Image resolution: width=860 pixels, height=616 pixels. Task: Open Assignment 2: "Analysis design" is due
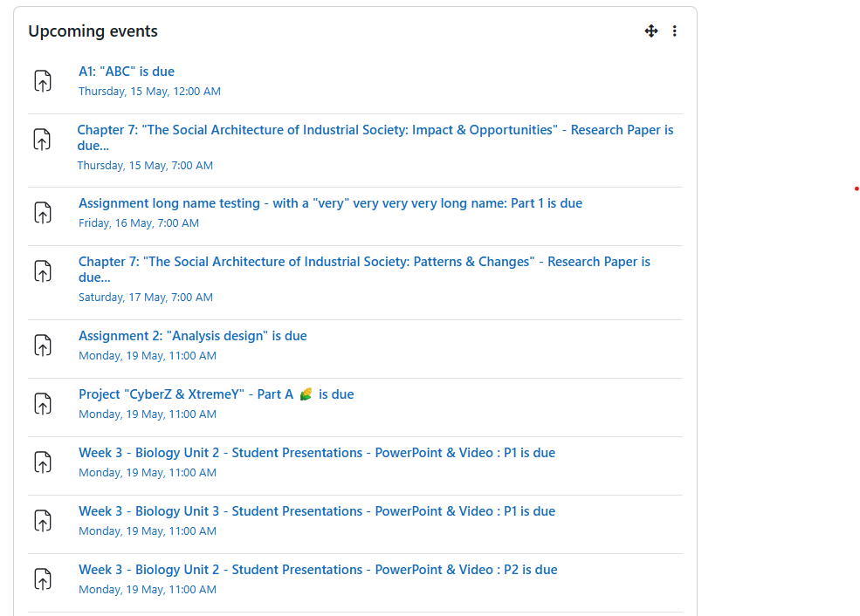coord(192,336)
